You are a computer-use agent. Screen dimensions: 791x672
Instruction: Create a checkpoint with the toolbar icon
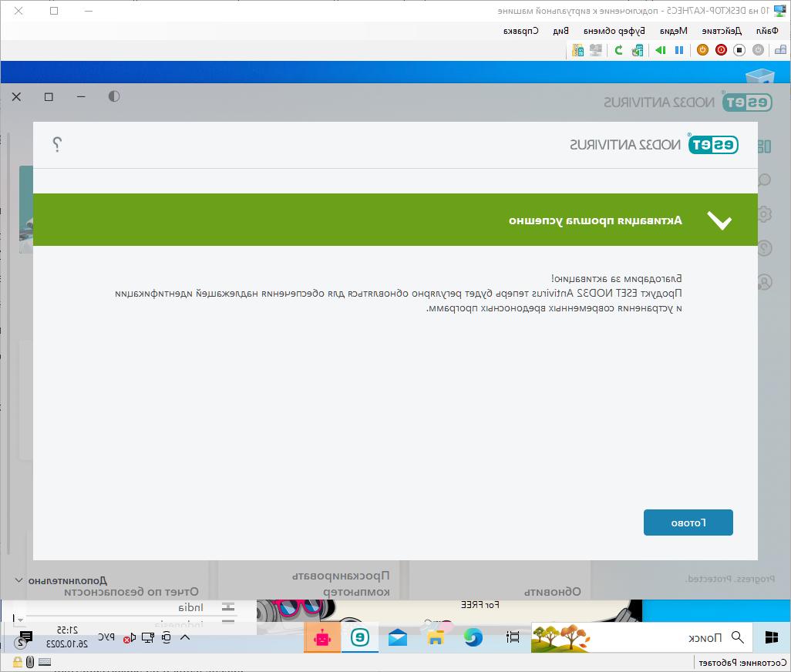click(638, 50)
